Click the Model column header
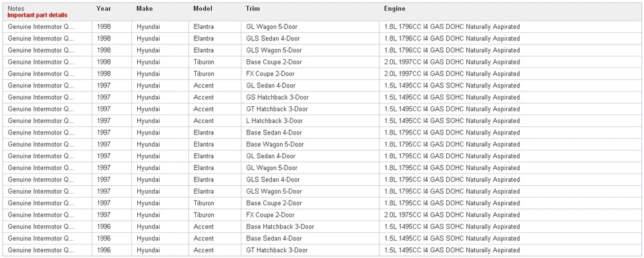This screenshot has width=644, height=258. (x=202, y=8)
